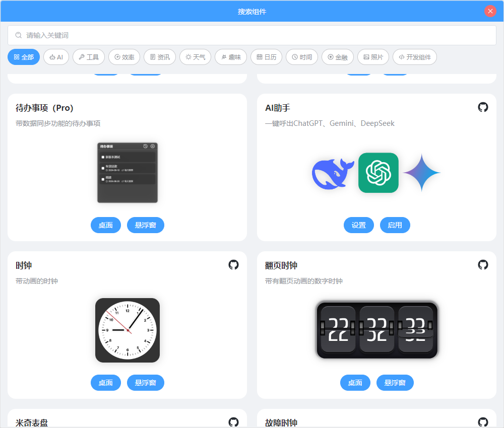The width and height of the screenshot is (504, 428).
Task: Click 启用 on AI助手 card
Action: (x=395, y=225)
